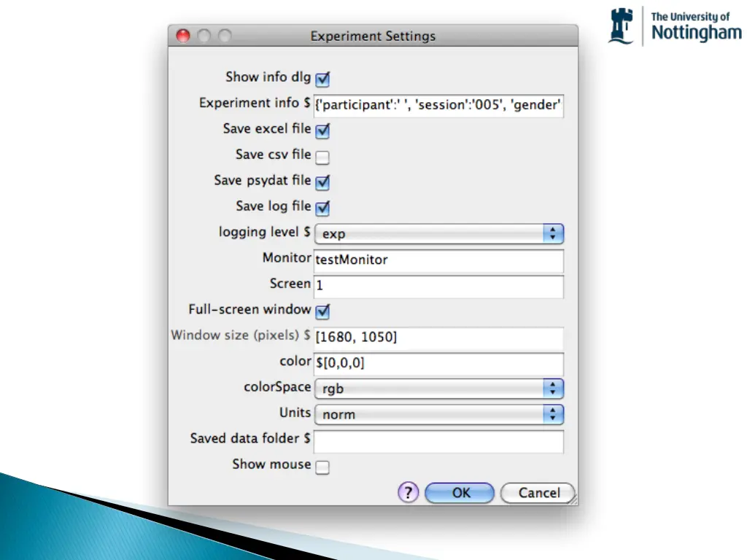The height and width of the screenshot is (560, 747).
Task: Toggle the Save log file checkbox
Action: [x=322, y=208]
